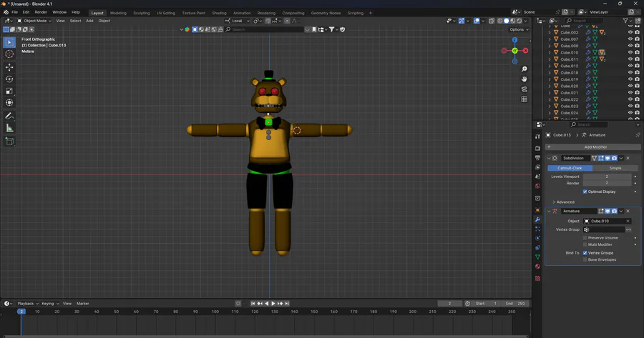Open the File menu
644x338 pixels.
[14, 12]
